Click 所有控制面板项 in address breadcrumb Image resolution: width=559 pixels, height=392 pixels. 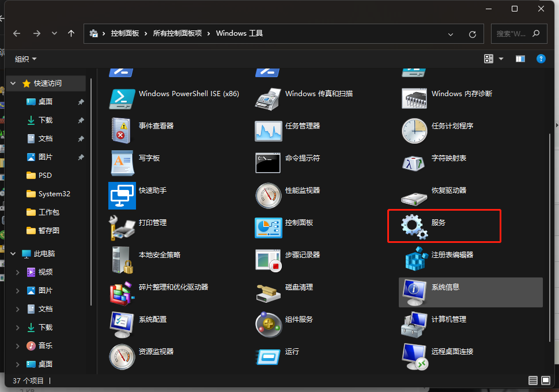[x=177, y=33]
